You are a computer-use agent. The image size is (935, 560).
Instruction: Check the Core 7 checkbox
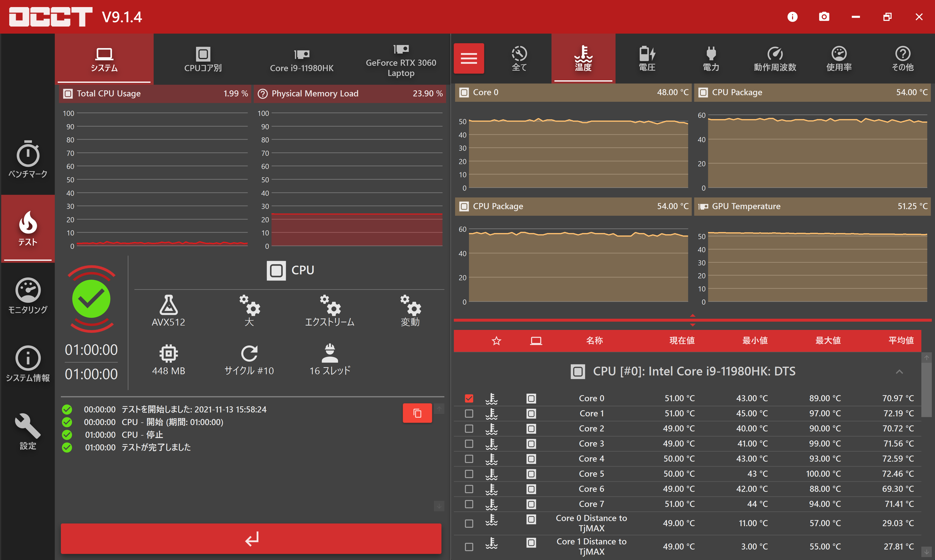pos(469,504)
